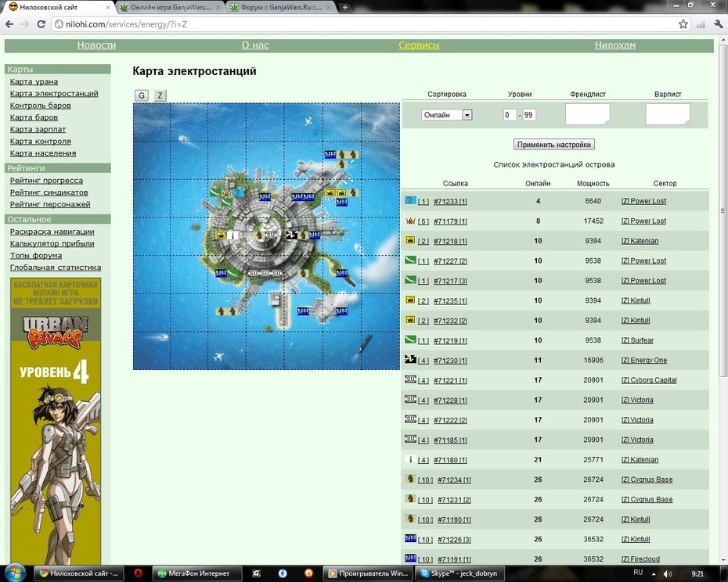
Task: Click online value 21 in the #71180 row
Action: pyautogui.click(x=538, y=459)
